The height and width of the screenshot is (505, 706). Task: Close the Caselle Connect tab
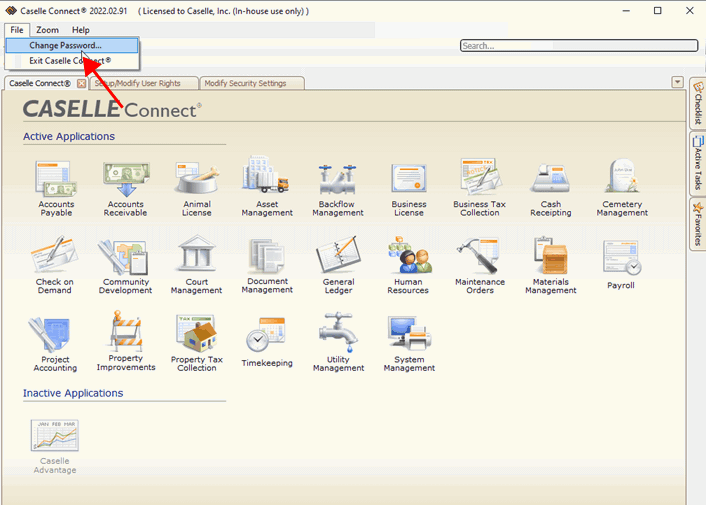81,83
